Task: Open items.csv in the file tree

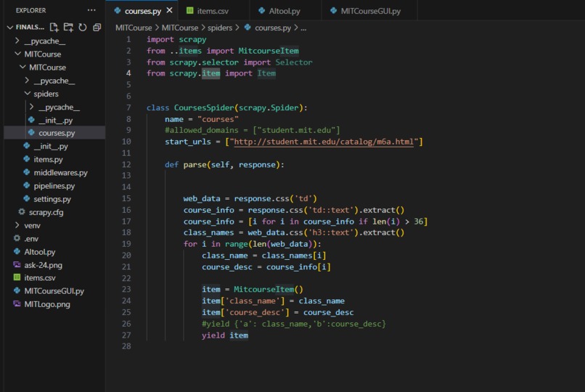Action: pyautogui.click(x=39, y=278)
